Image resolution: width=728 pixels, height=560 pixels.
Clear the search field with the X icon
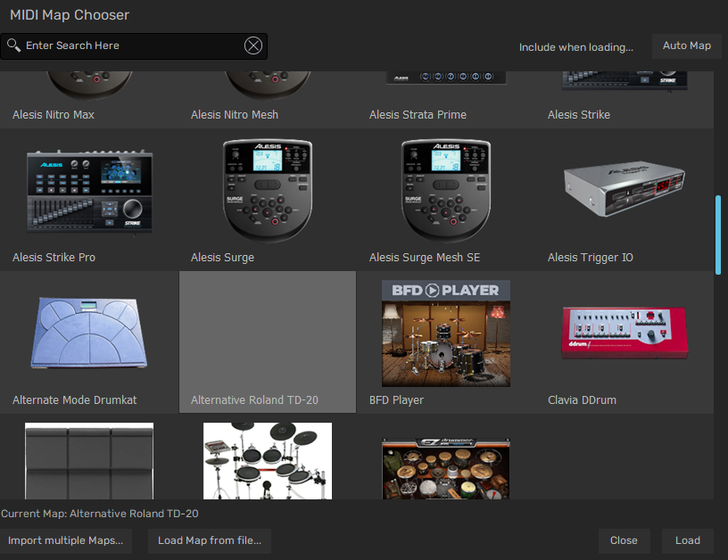[253, 45]
